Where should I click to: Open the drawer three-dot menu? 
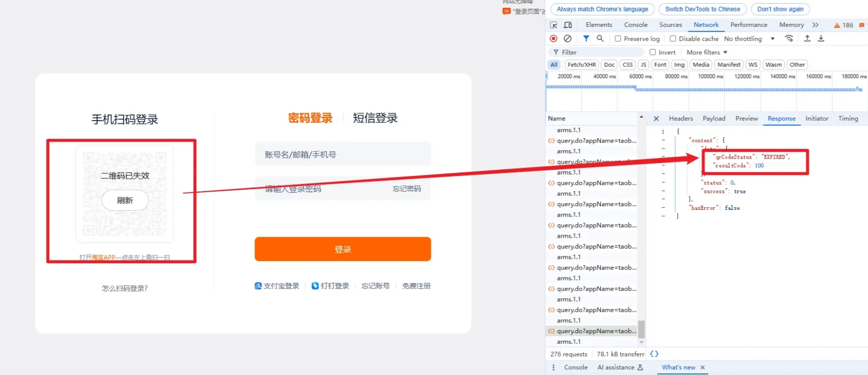click(554, 367)
